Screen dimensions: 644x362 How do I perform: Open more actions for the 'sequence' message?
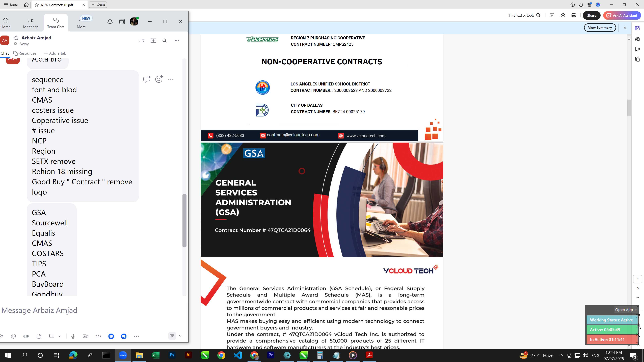click(x=171, y=79)
